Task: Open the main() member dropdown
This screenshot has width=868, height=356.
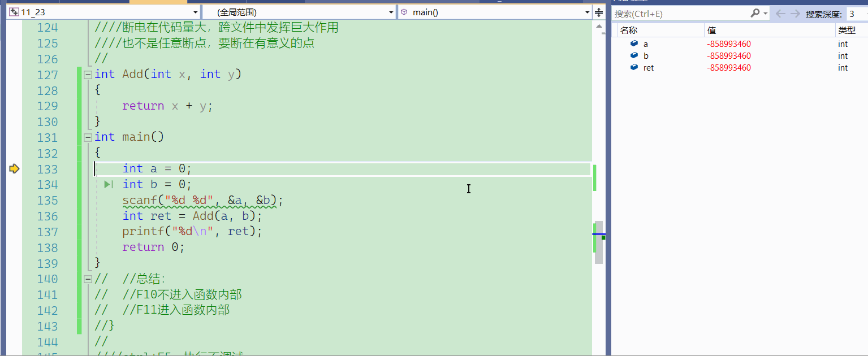Action: coord(587,12)
